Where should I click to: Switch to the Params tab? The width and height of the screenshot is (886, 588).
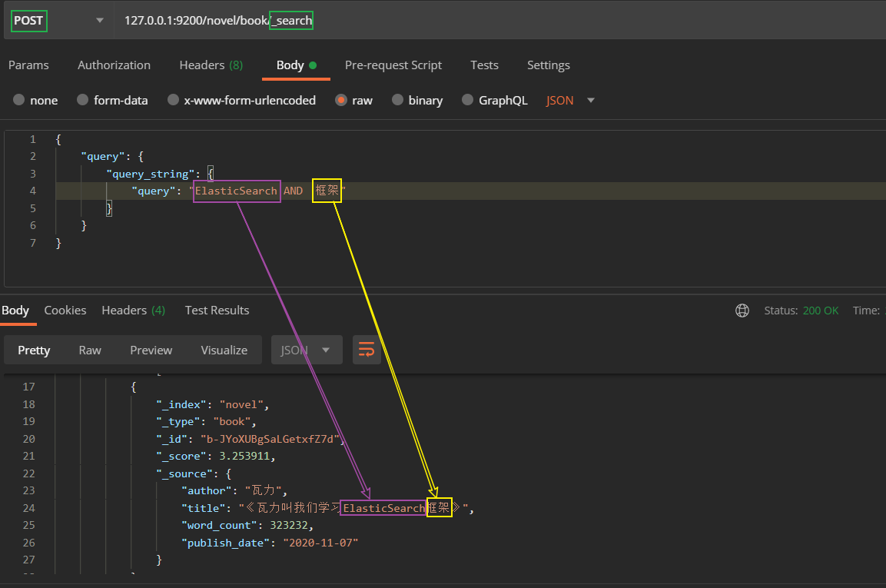pos(28,65)
